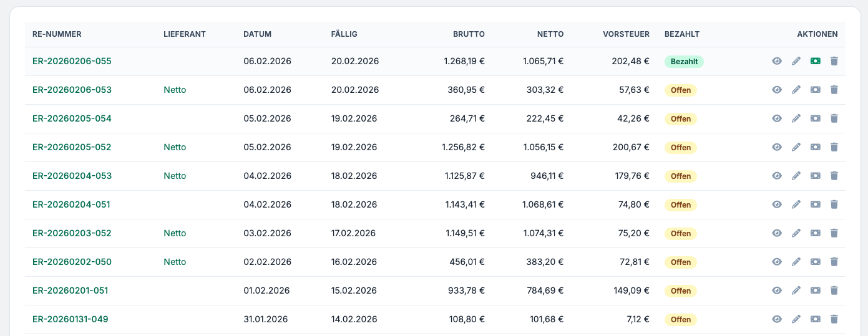This screenshot has height=336, width=868.
Task: Delete invoice ER-20260203-052 using trash icon
Action: pyautogui.click(x=834, y=233)
